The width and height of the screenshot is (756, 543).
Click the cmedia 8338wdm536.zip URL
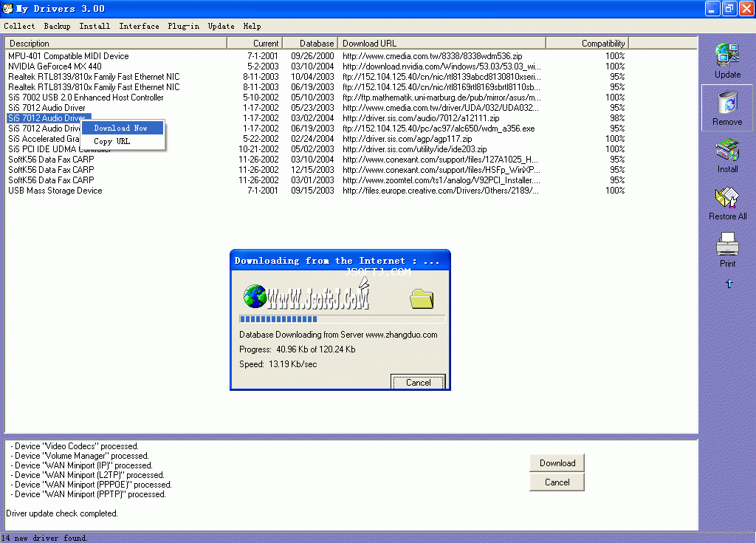[433, 56]
